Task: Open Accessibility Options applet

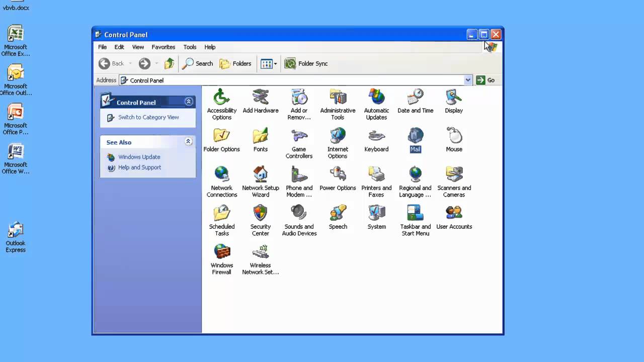Action: pyautogui.click(x=221, y=104)
